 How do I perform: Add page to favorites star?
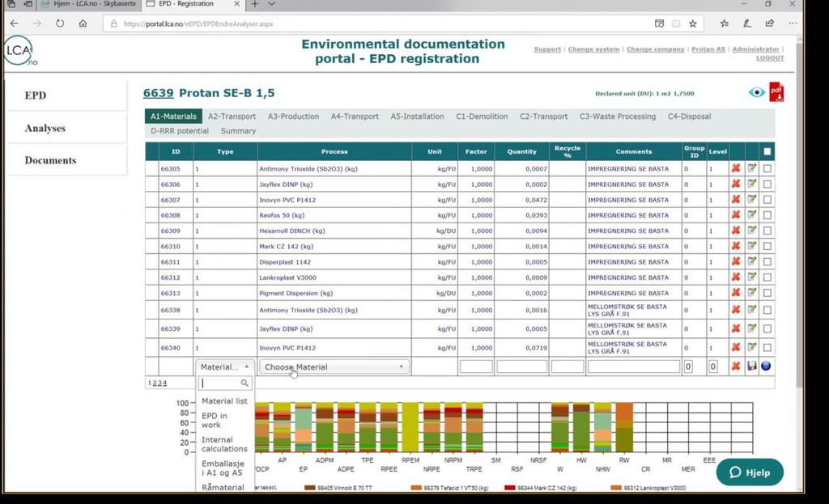coord(693,23)
